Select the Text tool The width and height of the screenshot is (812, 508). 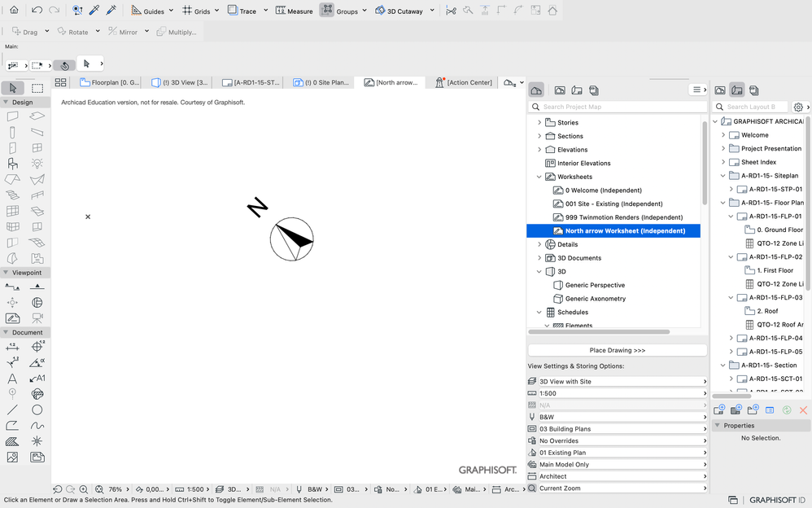[12, 379]
